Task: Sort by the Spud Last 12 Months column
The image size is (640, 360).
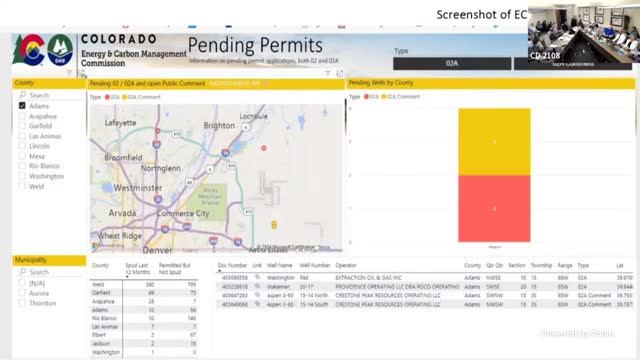Action: click(138, 269)
